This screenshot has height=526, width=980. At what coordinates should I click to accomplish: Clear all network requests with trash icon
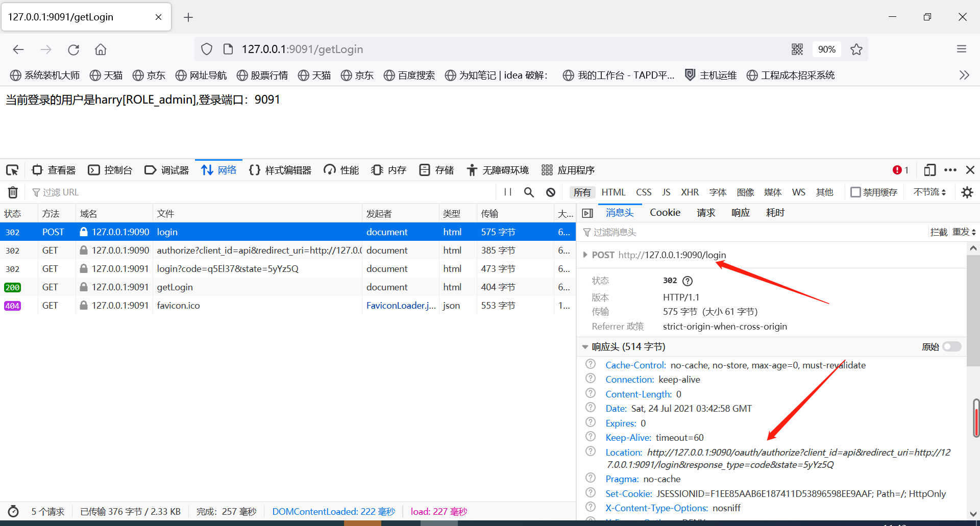[13, 192]
